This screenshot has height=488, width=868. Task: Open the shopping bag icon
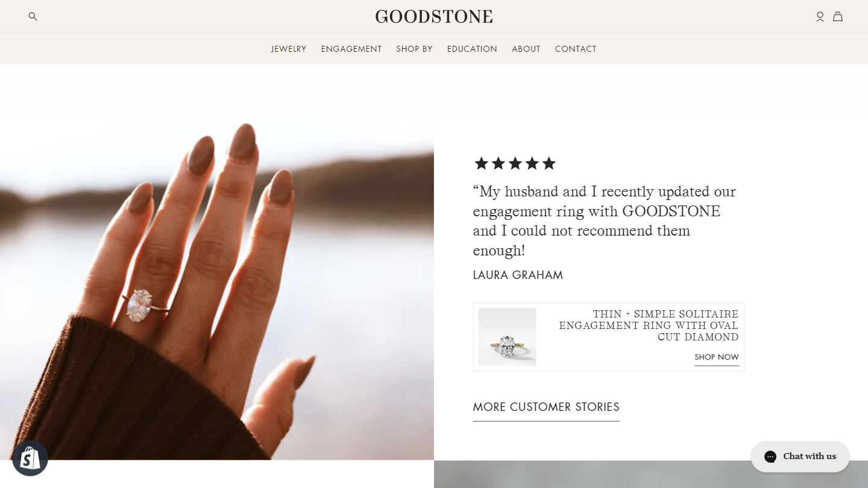(838, 17)
